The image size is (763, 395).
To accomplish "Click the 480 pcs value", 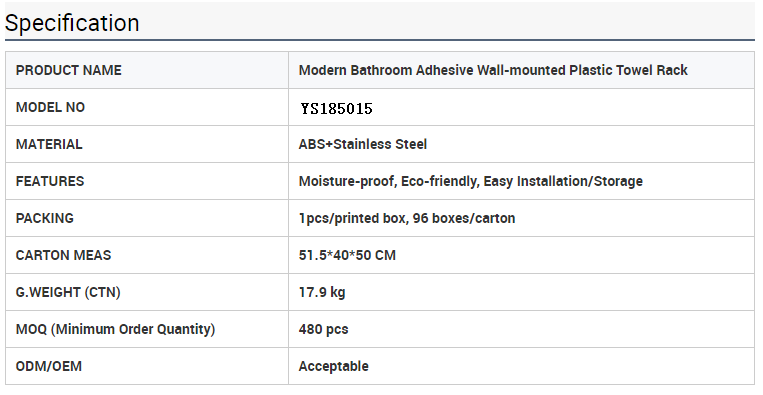I will (324, 329).
